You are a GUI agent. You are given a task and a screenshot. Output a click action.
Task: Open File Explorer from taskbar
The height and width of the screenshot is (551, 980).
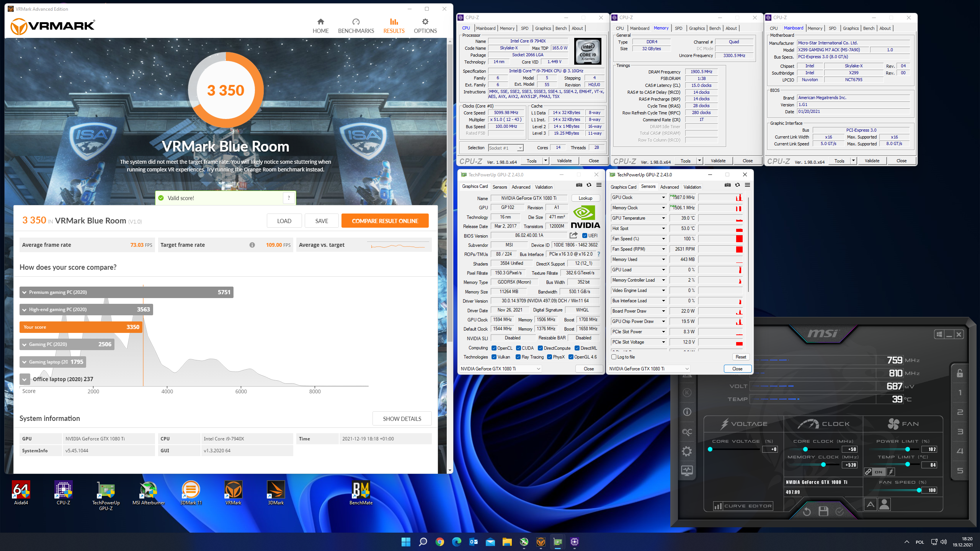507,542
